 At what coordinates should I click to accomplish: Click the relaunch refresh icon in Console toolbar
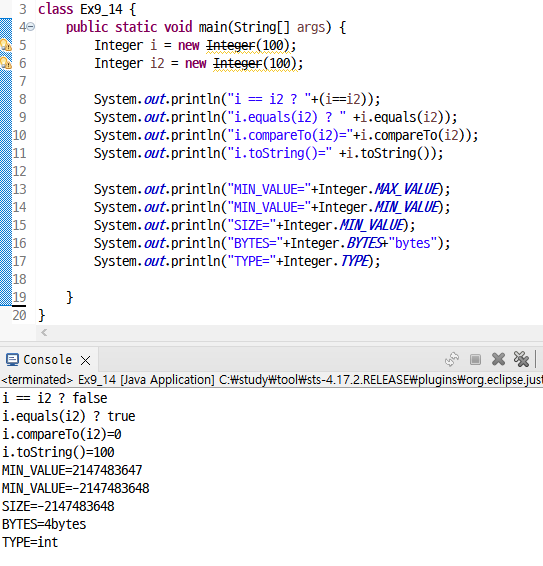point(452,359)
